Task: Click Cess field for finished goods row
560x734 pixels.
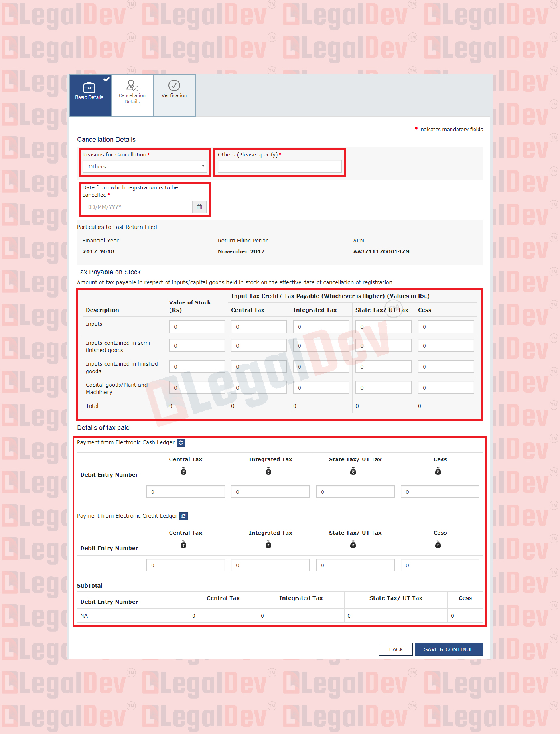Action: [x=446, y=367]
